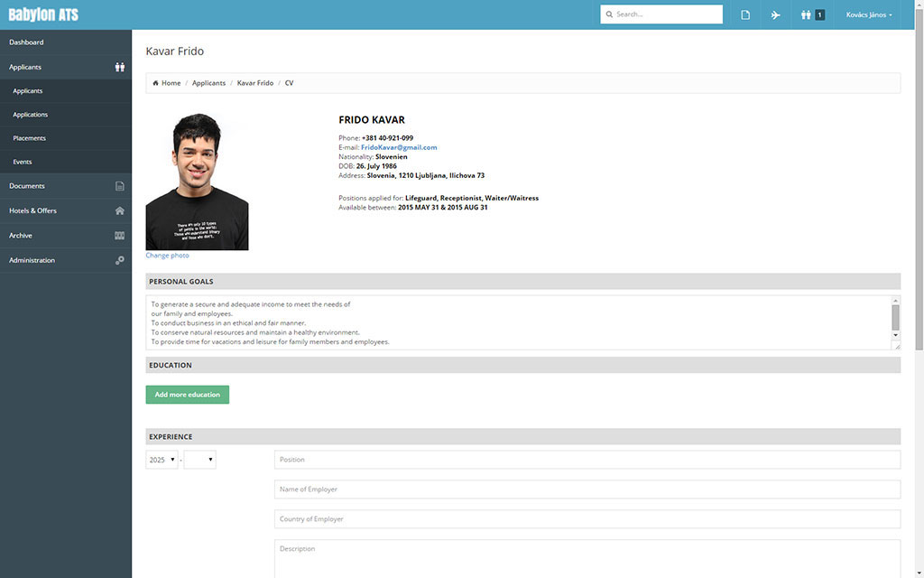Open Documents section in sidebar
This screenshot has width=924, height=578.
click(x=66, y=186)
